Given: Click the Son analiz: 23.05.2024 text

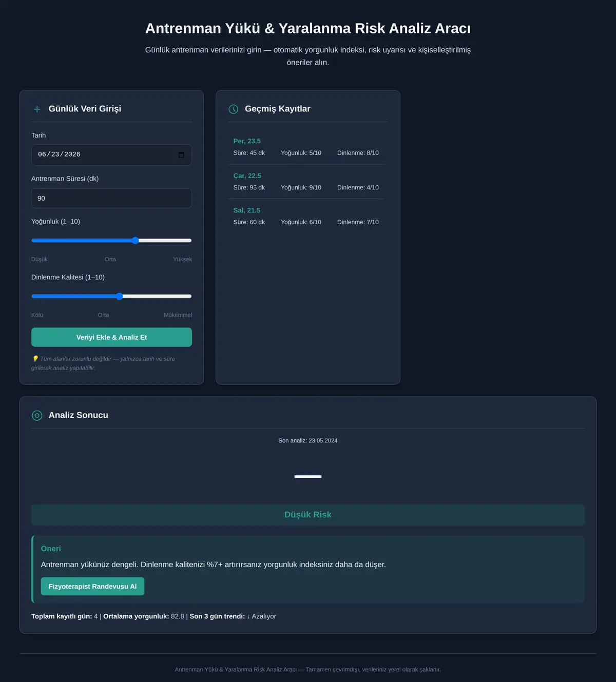Looking at the screenshot, I should point(308,441).
